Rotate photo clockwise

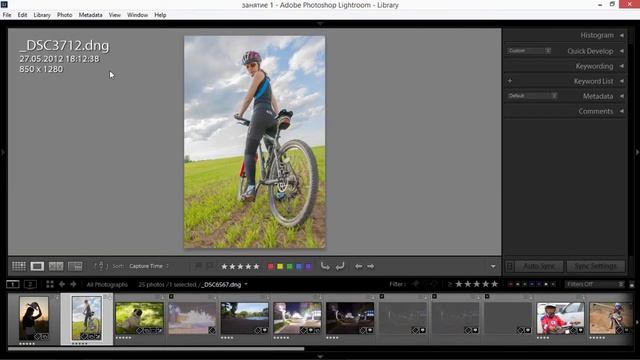340,266
